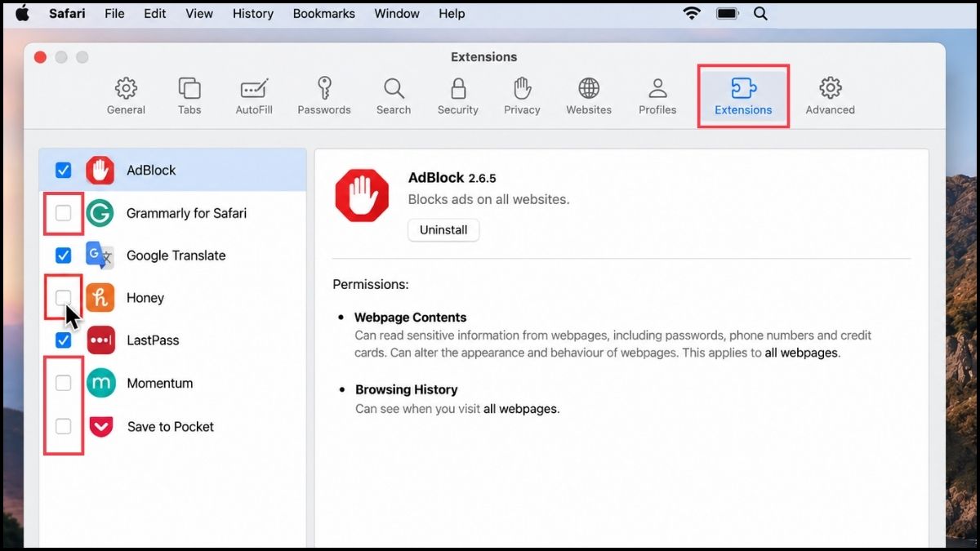Enable the Save to Pocket checkbox

click(x=63, y=426)
